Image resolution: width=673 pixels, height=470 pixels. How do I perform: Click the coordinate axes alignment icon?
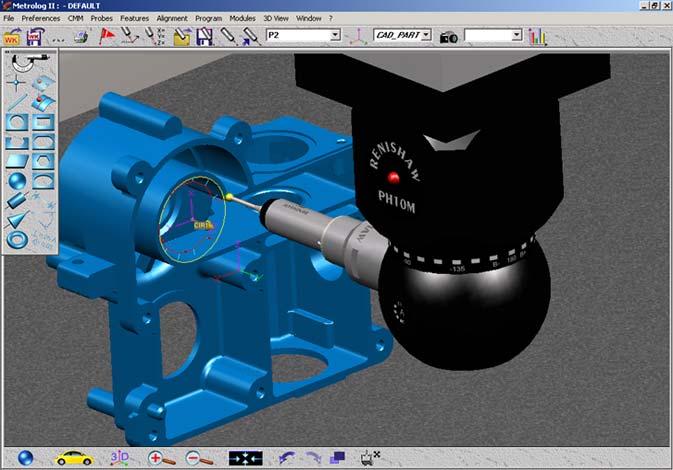[x=358, y=36]
